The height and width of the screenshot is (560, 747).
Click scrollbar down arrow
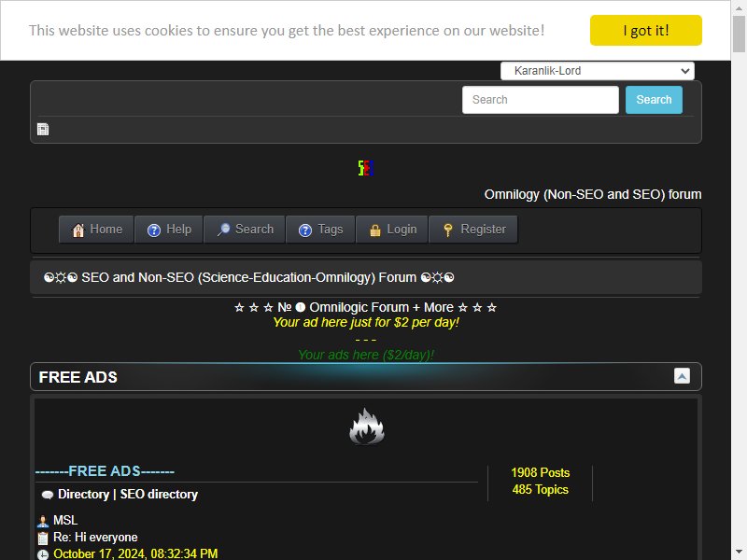click(739, 553)
